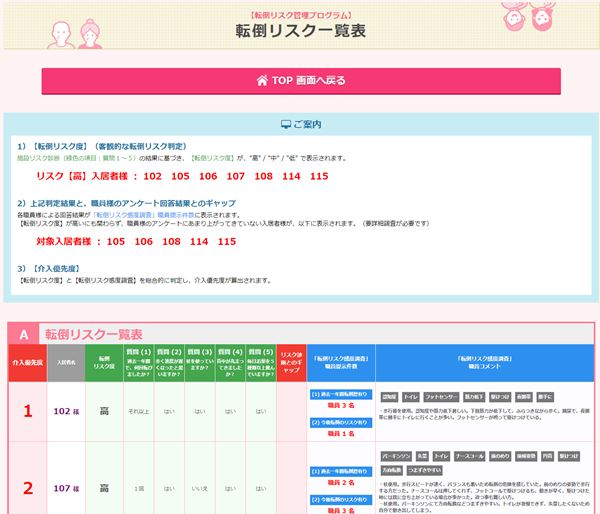Click the 転倒リスク一覧表 page title

click(300, 30)
